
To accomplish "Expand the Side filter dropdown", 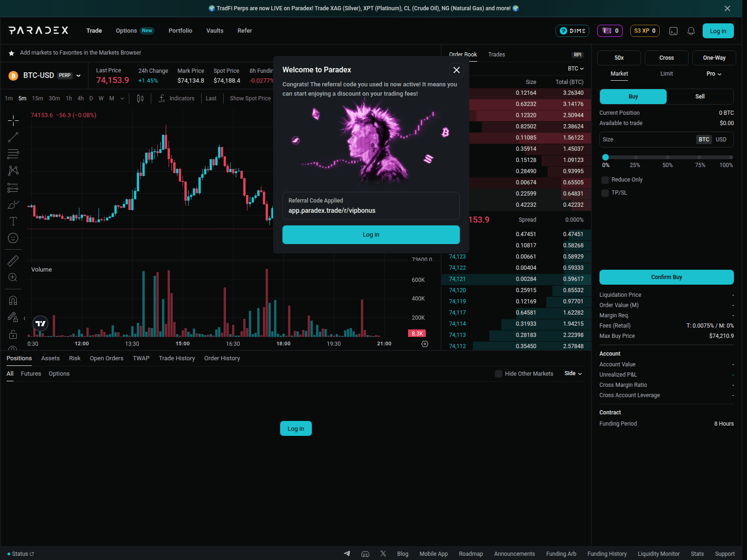I will 573,373.
